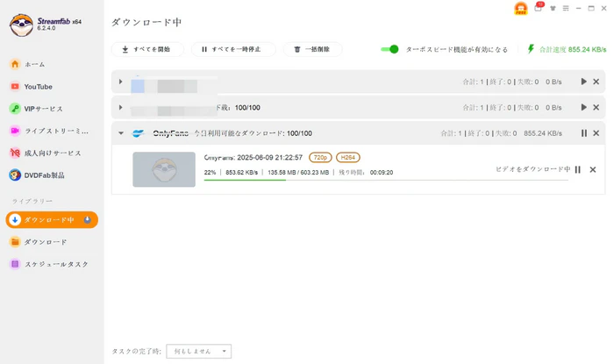
Task: Pause the OnlyFans download group
Action: click(x=584, y=133)
